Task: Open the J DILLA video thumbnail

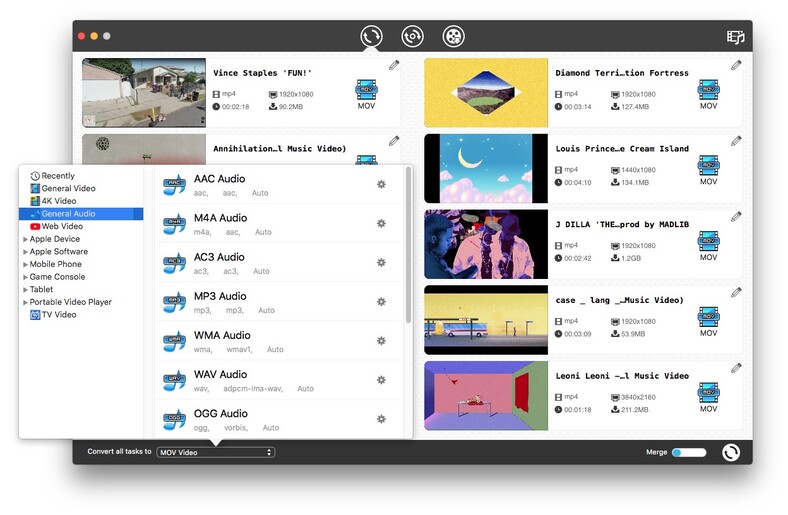Action: 486,244
